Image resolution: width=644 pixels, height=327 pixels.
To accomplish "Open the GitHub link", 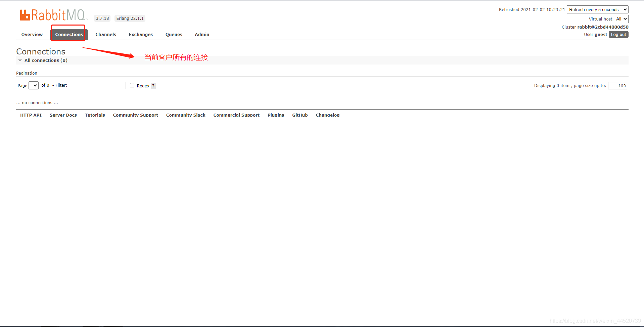I will coord(300,115).
